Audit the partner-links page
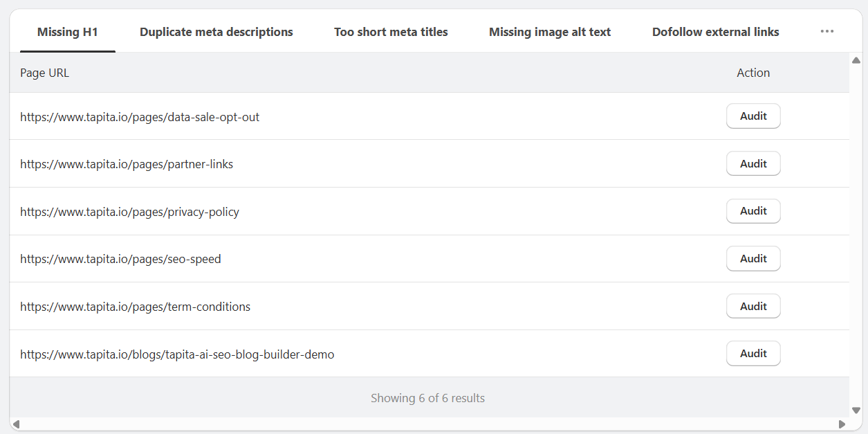The width and height of the screenshot is (868, 434). coord(753,163)
